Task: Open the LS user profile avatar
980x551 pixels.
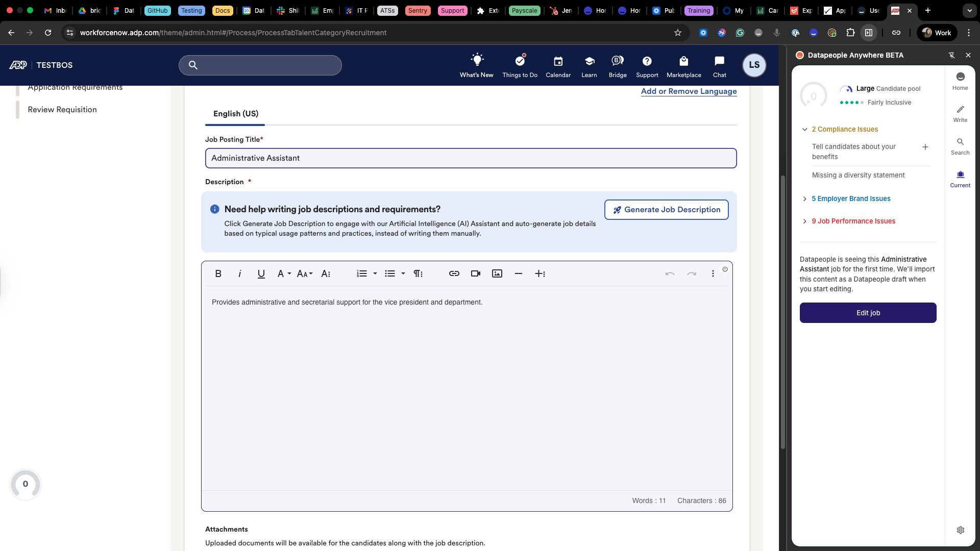Action: (754, 65)
